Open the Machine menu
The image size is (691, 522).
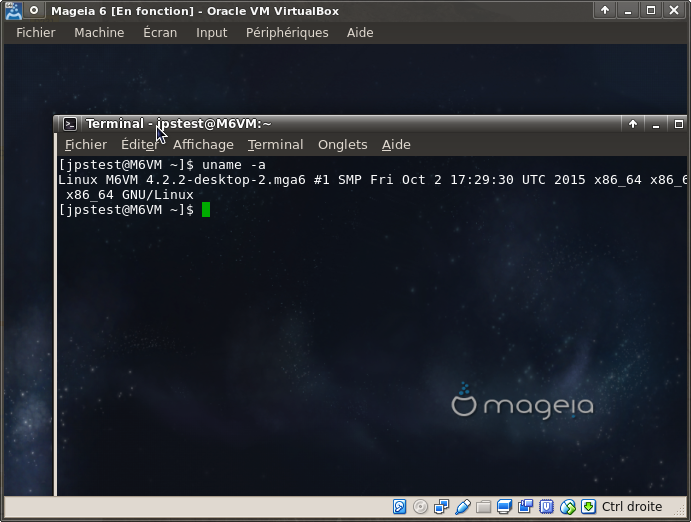pyautogui.click(x=99, y=33)
